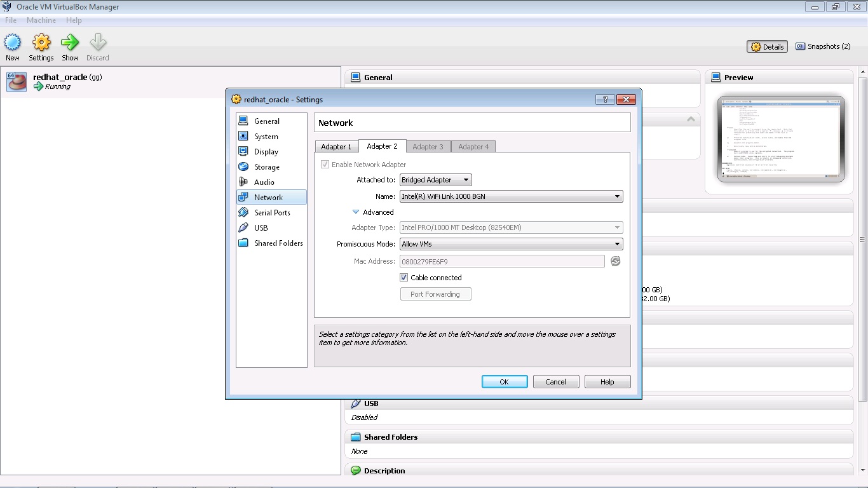Image resolution: width=868 pixels, height=488 pixels.
Task: Click the Preview section monitor icon
Action: pos(716,77)
